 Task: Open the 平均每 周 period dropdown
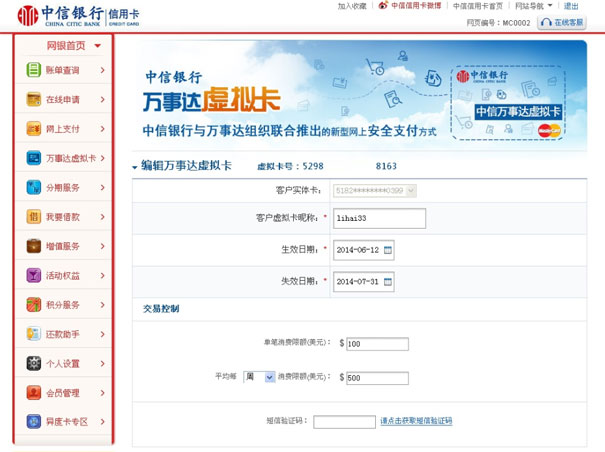pyautogui.click(x=269, y=378)
